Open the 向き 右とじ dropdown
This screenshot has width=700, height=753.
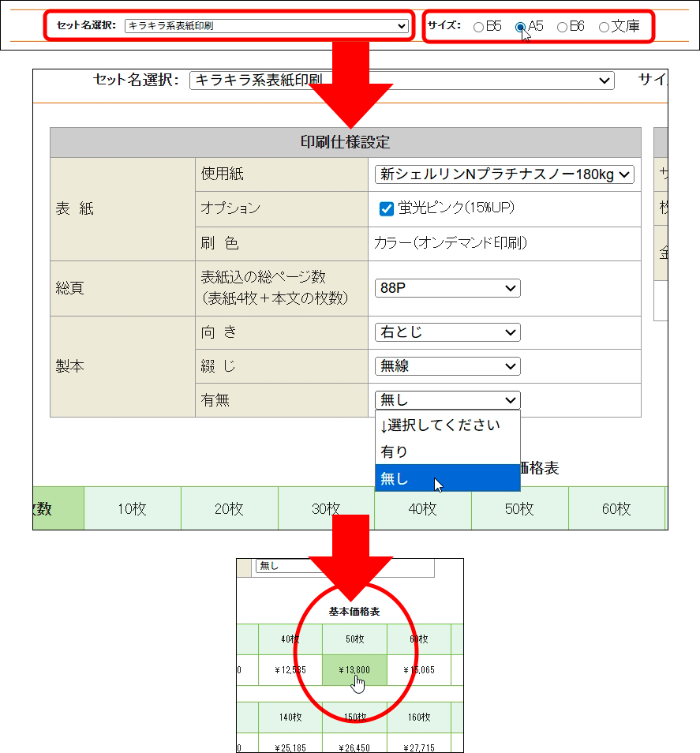[447, 332]
